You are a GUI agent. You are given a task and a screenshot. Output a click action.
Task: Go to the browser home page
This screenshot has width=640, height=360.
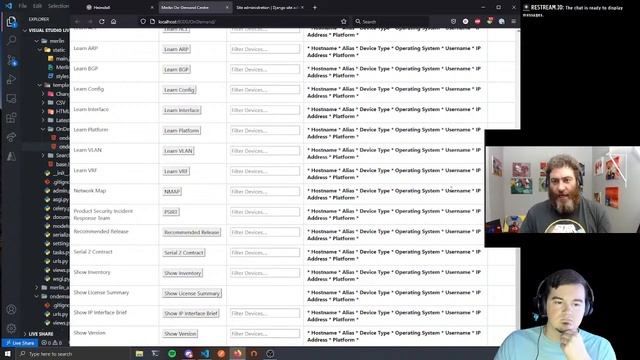[113, 22]
